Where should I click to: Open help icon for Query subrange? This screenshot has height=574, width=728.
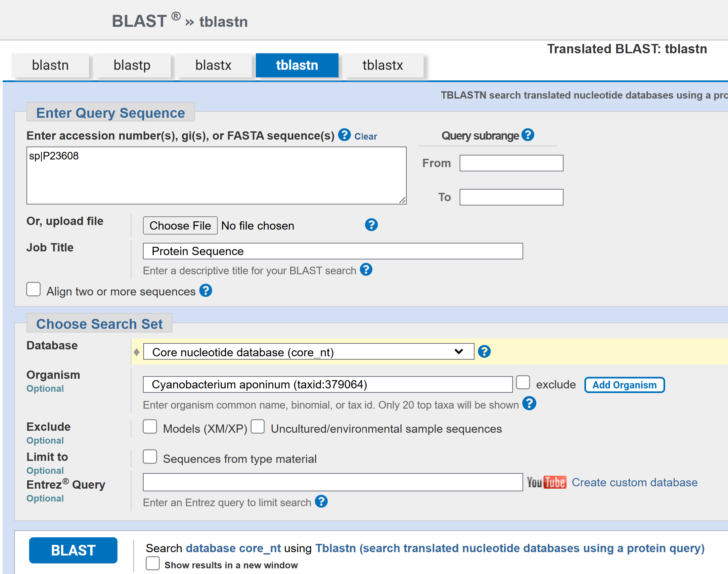click(x=528, y=135)
